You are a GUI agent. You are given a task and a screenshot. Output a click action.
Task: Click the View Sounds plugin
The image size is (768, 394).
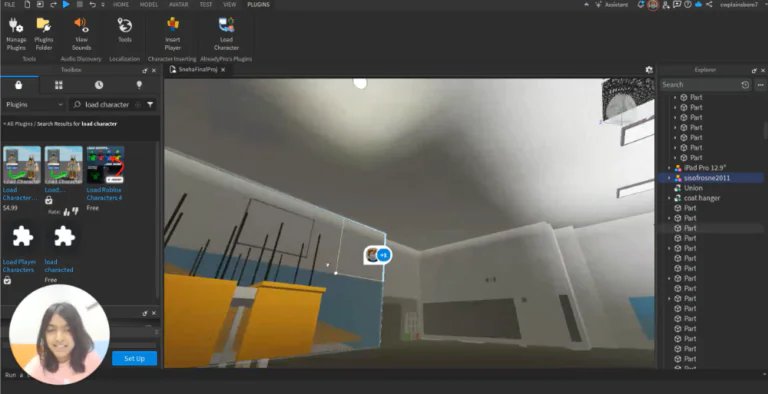pos(81,34)
